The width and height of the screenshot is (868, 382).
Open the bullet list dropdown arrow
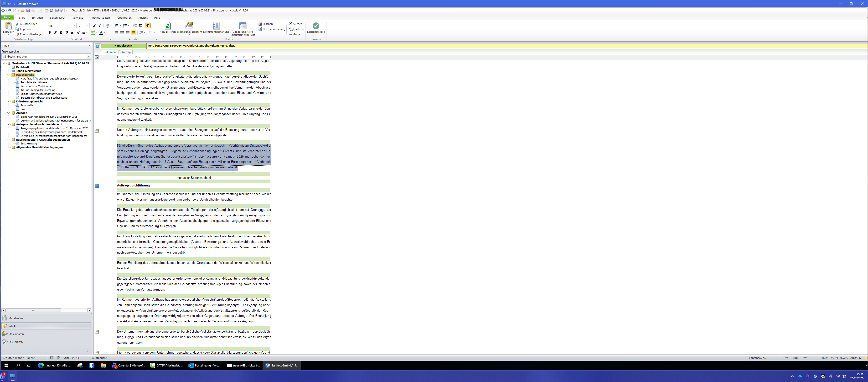click(120, 26)
